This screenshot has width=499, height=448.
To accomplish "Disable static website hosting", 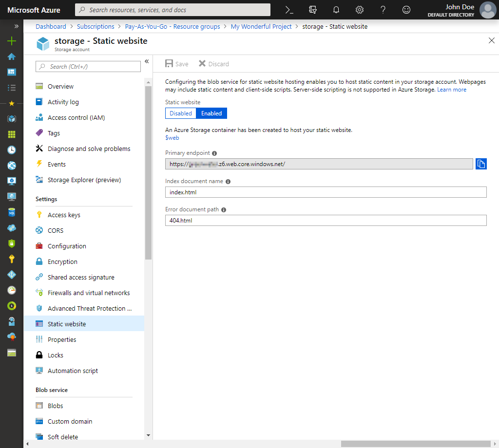I will tap(180, 113).
